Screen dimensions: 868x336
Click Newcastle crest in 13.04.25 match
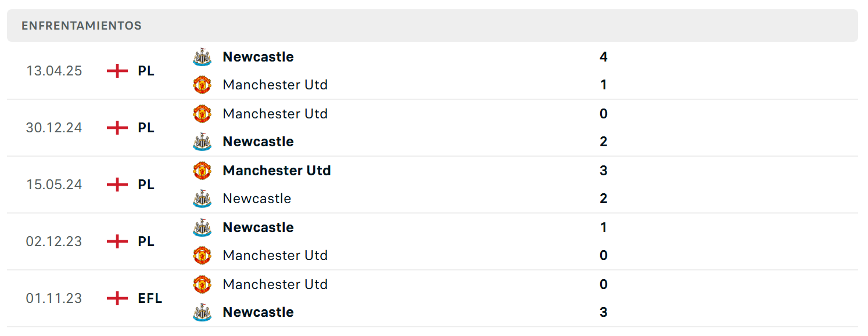click(202, 57)
